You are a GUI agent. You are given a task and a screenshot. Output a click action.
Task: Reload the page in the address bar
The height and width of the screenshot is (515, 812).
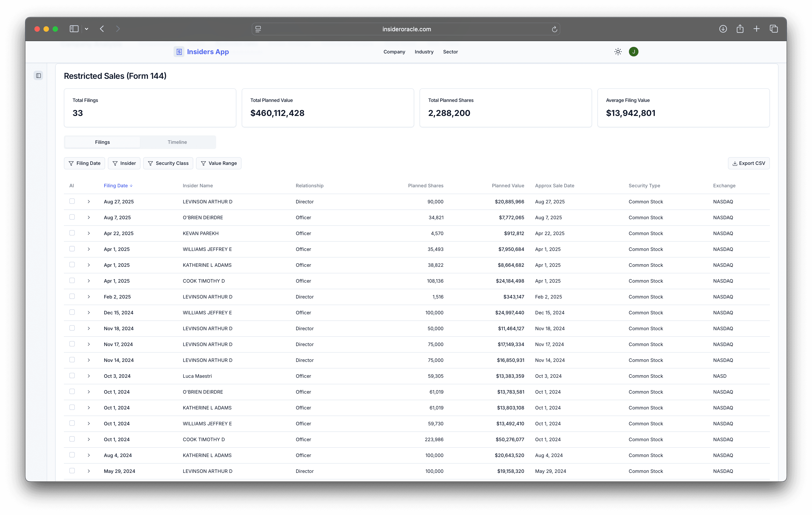click(554, 29)
